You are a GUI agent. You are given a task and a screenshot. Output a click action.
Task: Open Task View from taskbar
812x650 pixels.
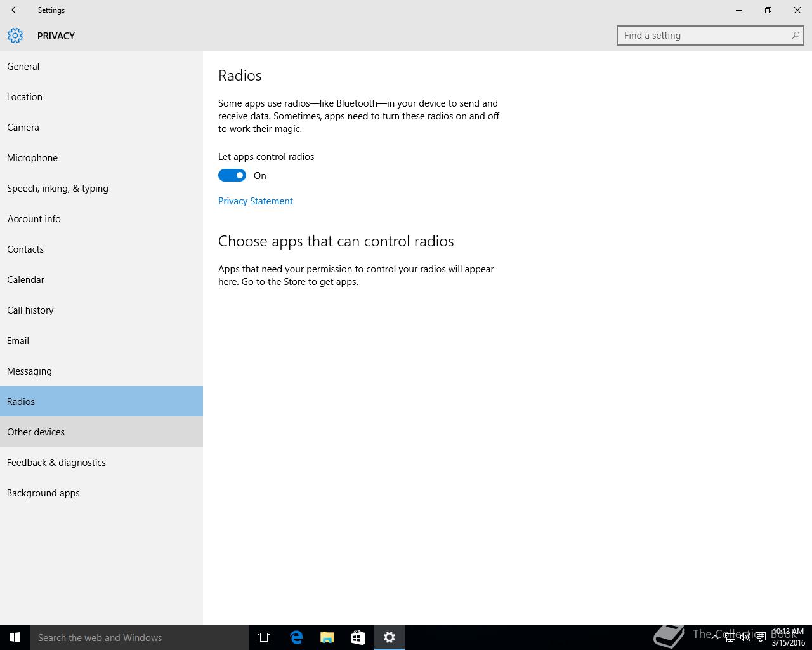coord(264,637)
